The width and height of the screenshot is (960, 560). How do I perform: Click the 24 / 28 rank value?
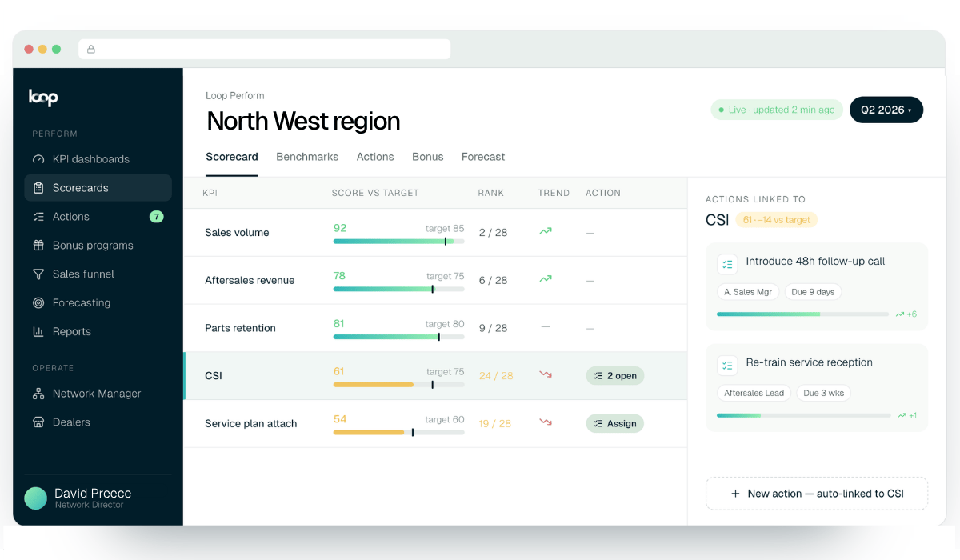pos(496,376)
